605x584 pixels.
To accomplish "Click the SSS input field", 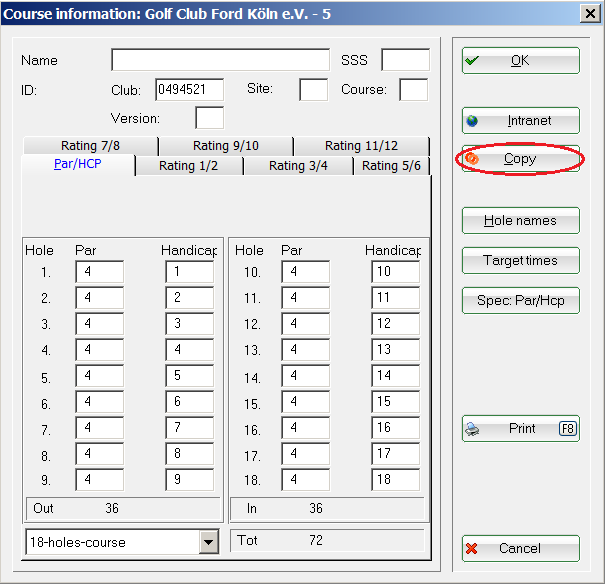I will tap(406, 60).
